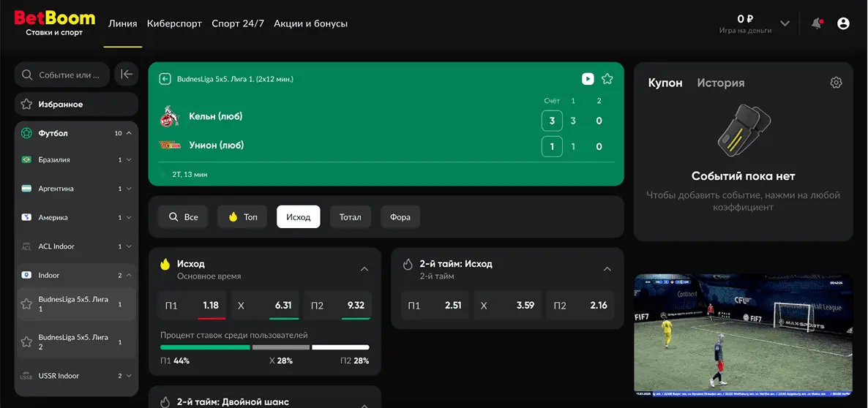
Task: Click the Indoor category icon
Action: [26, 276]
